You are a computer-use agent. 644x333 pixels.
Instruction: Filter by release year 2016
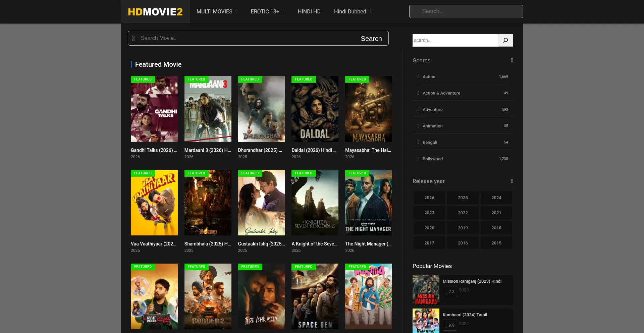(x=463, y=243)
